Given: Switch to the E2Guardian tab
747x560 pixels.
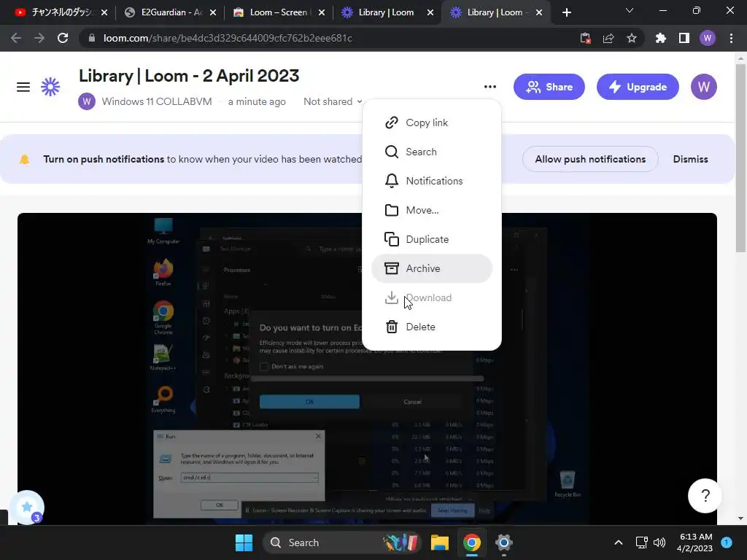Looking at the screenshot, I should point(170,12).
